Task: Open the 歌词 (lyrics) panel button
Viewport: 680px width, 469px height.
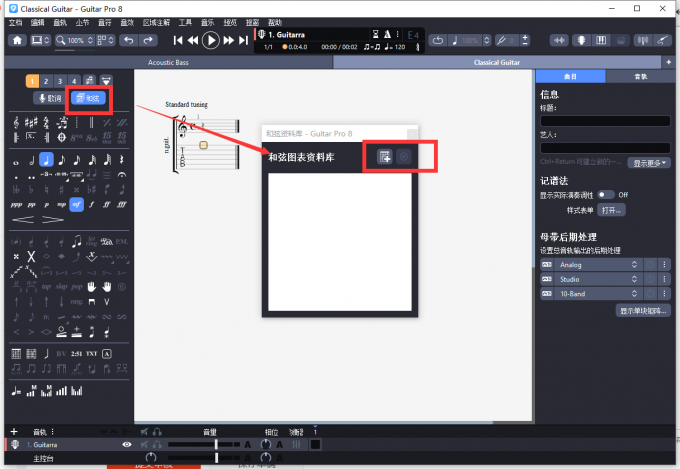Action: tap(49, 98)
